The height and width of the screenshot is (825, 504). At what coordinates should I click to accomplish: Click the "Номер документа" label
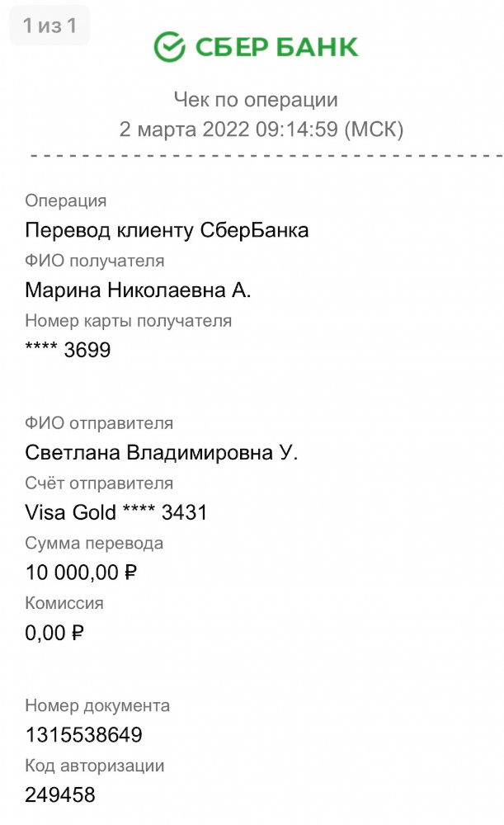pos(97,705)
